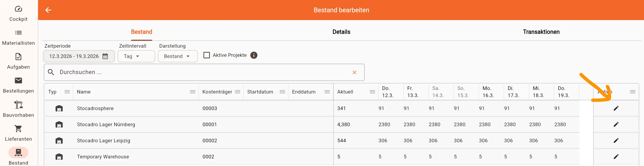The image size is (644, 166).
Task: Open the Zeitintervall dropdown showing Tag
Action: pyautogui.click(x=136, y=56)
